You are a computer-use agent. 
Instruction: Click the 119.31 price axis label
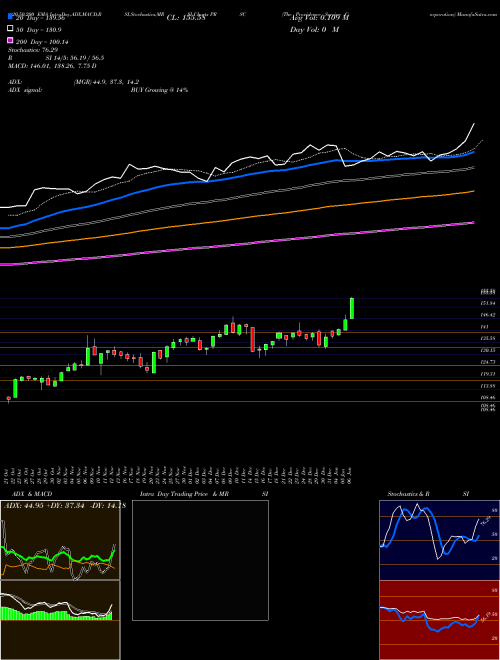tap(489, 374)
